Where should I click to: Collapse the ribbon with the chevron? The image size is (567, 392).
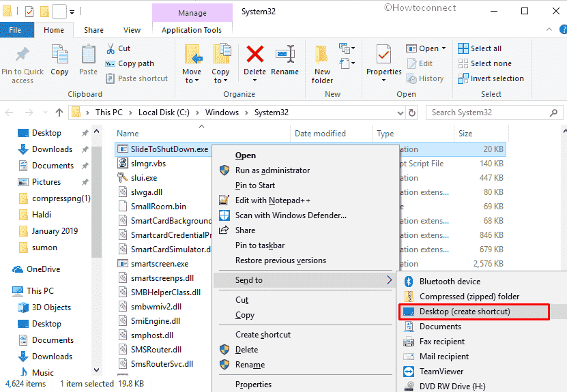click(549, 29)
